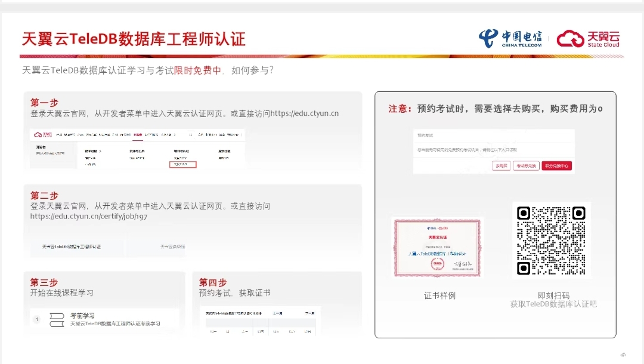Click the search icon in the Step 1 navigation bar
Screen dimensions: 644x364
(191, 135)
